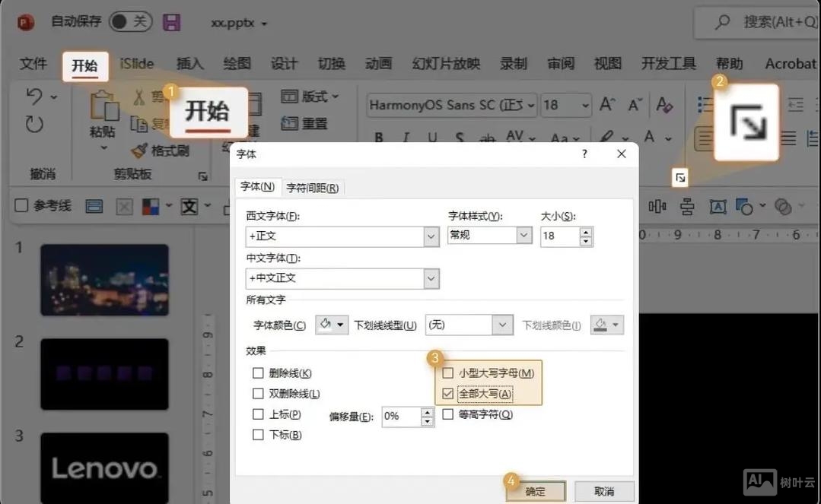The width and height of the screenshot is (821, 504).
Task: Click the 取消 button
Action: point(603,490)
